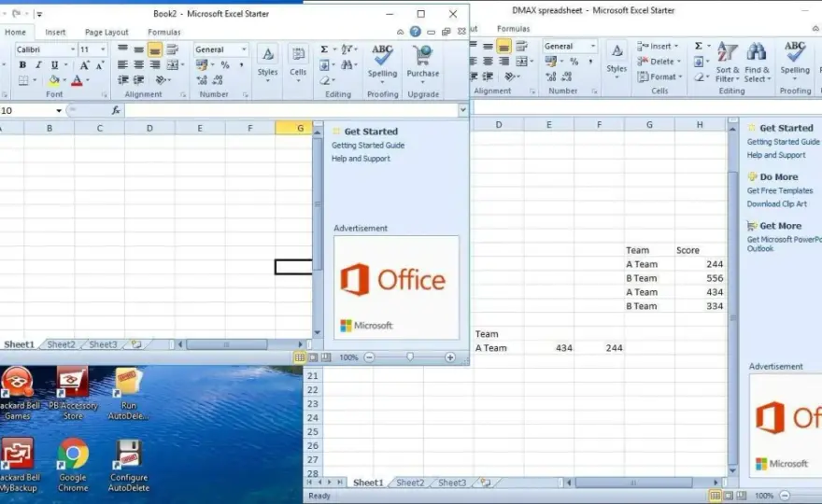The height and width of the screenshot is (504, 822).
Task: Click Percent Style in Book2 Number group
Action: point(225,65)
